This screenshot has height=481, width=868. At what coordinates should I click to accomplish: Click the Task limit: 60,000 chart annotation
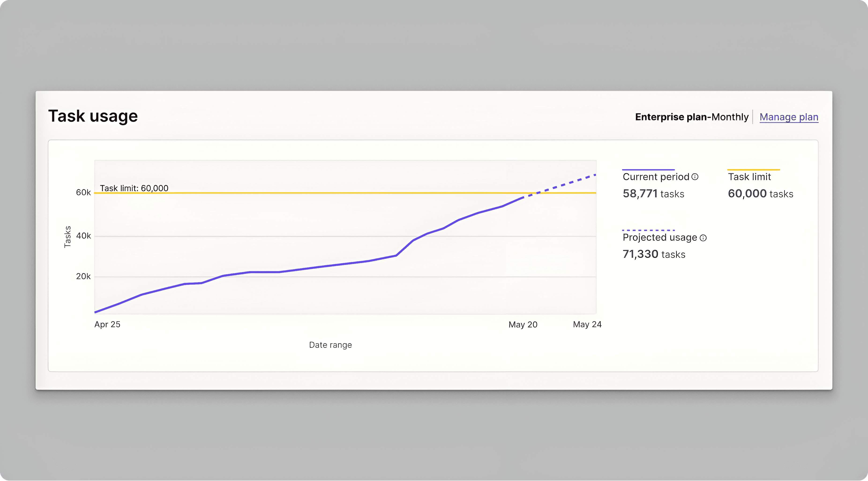[x=134, y=188]
